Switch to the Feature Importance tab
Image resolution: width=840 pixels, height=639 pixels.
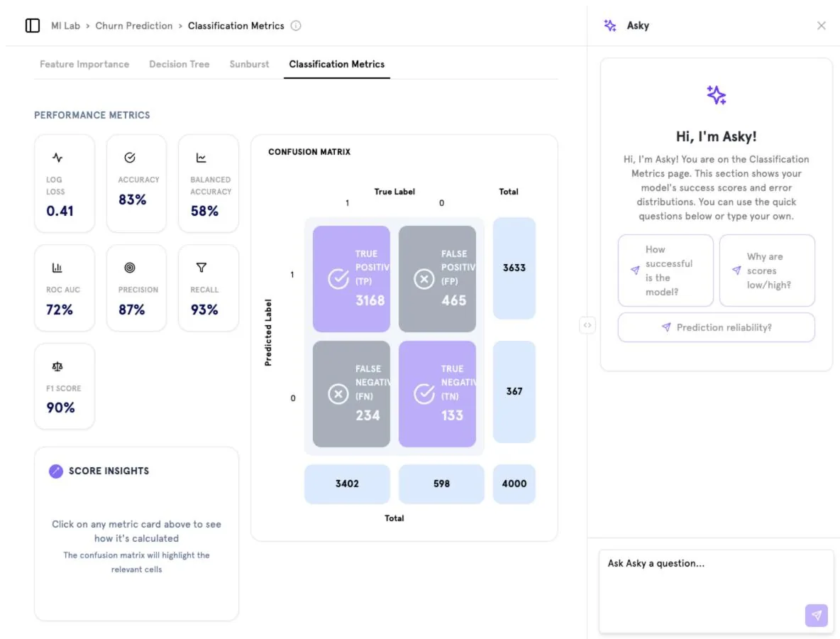(x=84, y=65)
